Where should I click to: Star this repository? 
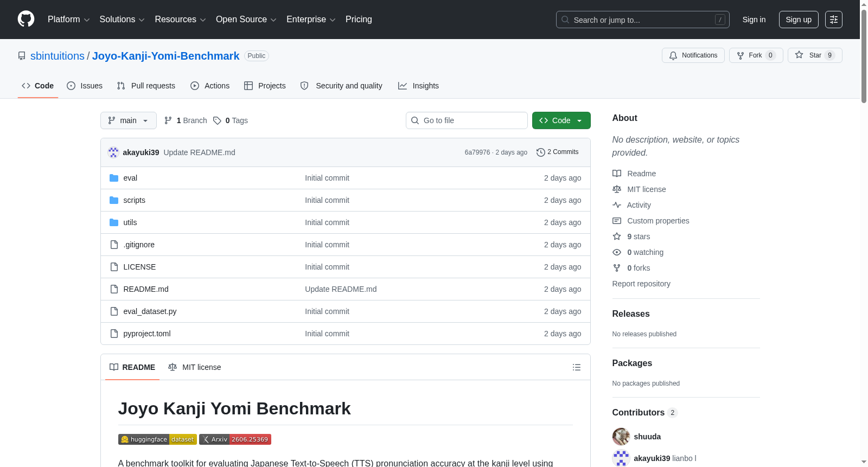pyautogui.click(x=815, y=55)
